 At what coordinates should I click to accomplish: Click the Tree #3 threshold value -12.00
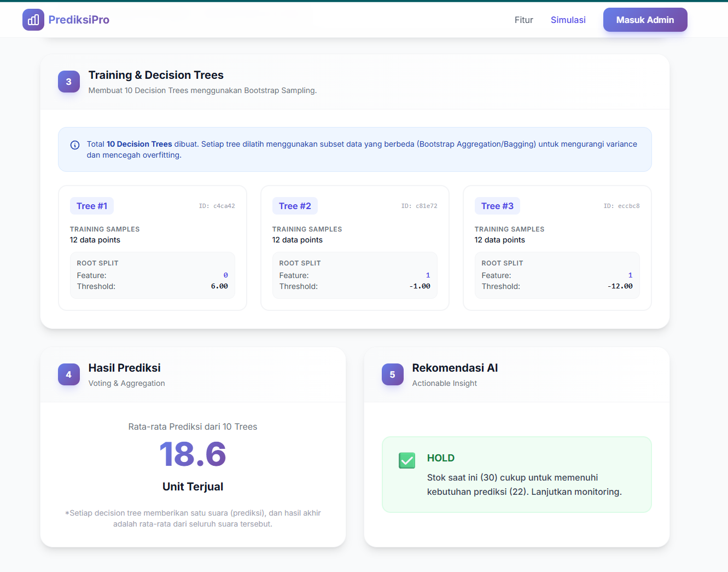(620, 286)
